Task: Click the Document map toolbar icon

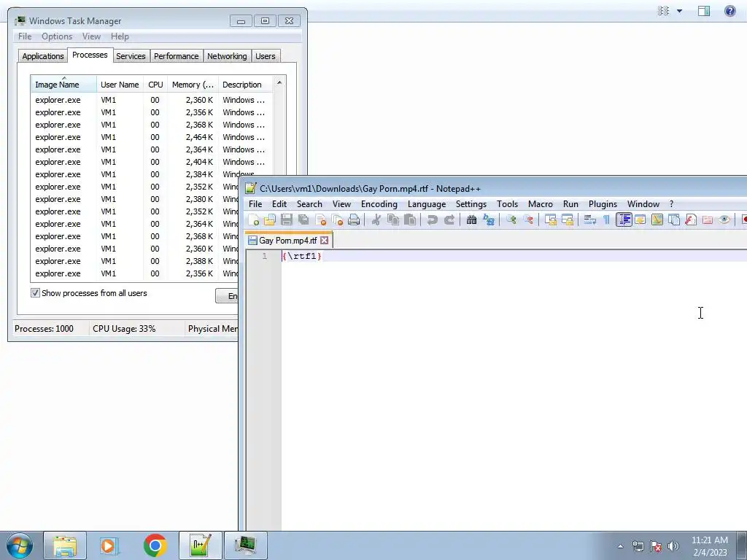Action: click(x=657, y=219)
